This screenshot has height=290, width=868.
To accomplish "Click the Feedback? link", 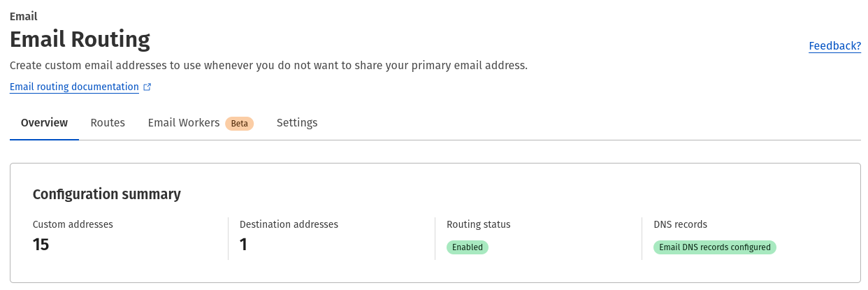I will [x=834, y=46].
